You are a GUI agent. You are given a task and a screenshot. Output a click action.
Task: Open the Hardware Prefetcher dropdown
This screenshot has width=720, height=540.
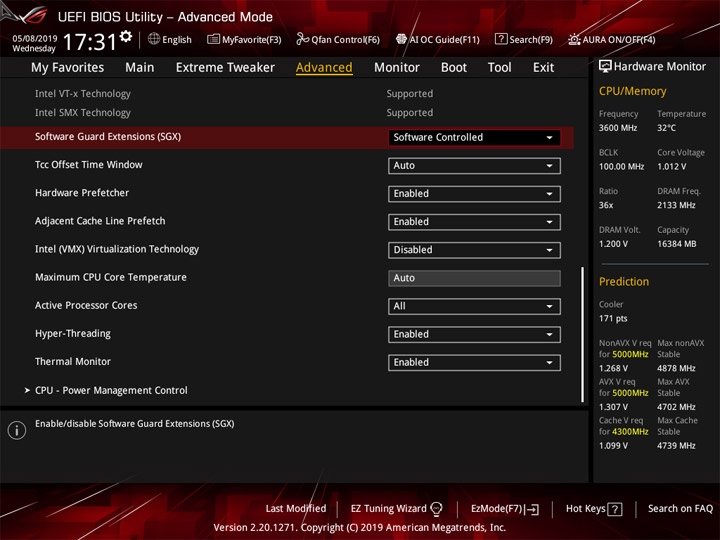pyautogui.click(x=474, y=194)
